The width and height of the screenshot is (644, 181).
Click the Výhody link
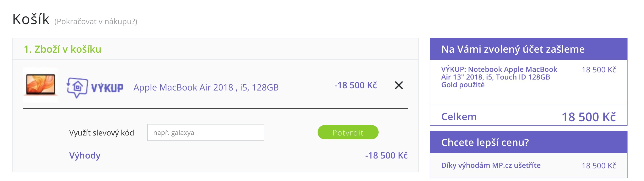85,155
